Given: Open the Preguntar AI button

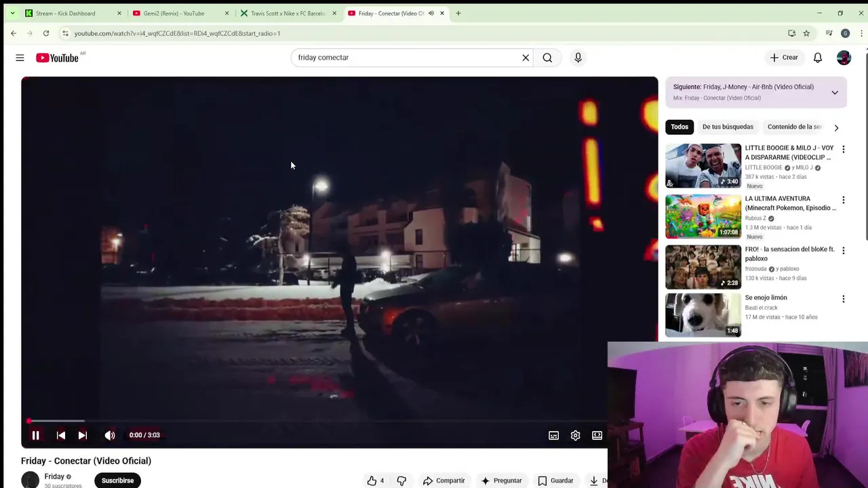Looking at the screenshot, I should coord(501,481).
